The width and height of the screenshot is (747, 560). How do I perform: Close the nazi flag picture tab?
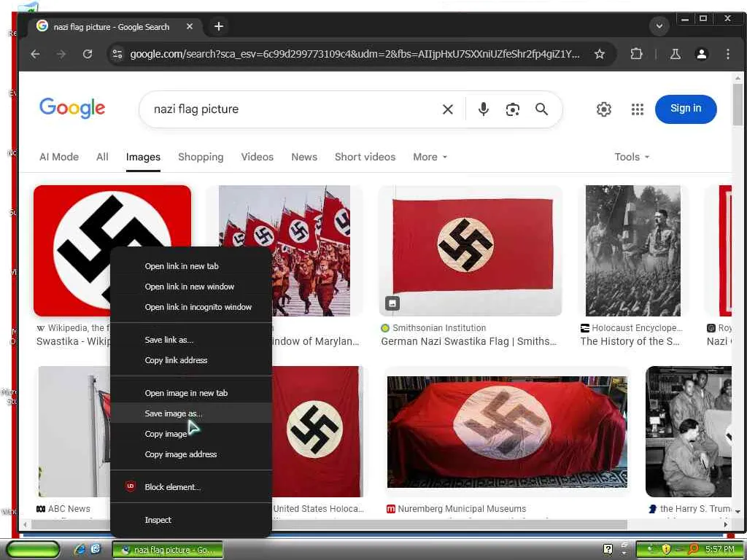190,27
